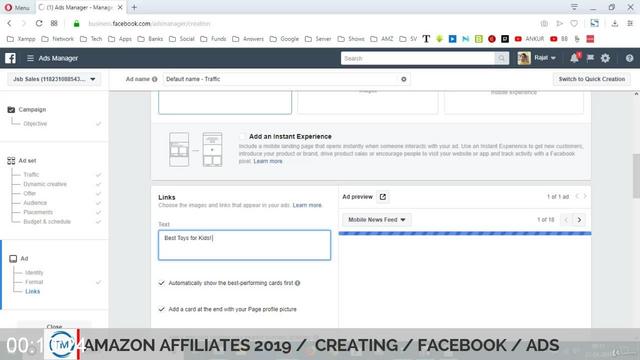This screenshot has width=640, height=360.
Task: Go to the Dynamic creative step
Action: pyautogui.click(x=45, y=184)
